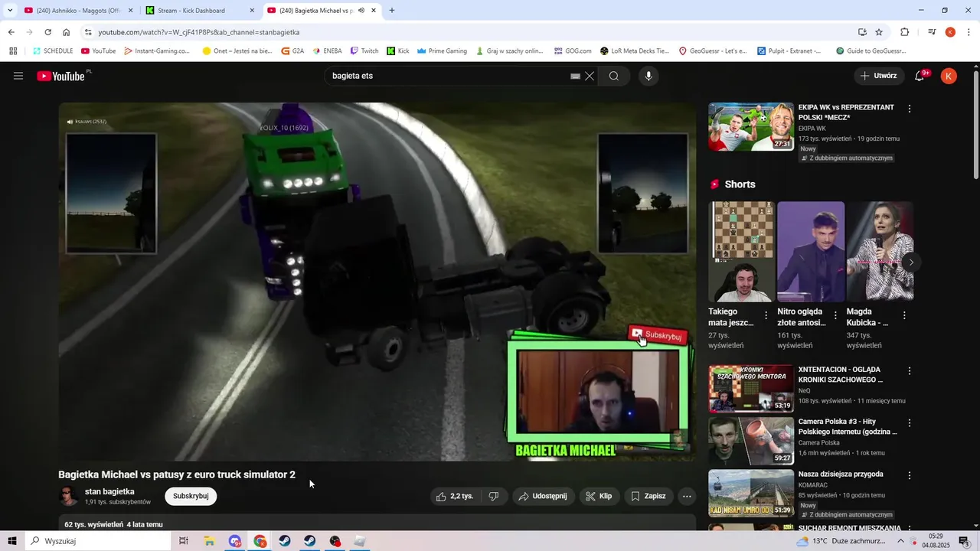Viewport: 980px width, 551px height.
Task: Start voice search with microphone icon
Action: click(648, 76)
